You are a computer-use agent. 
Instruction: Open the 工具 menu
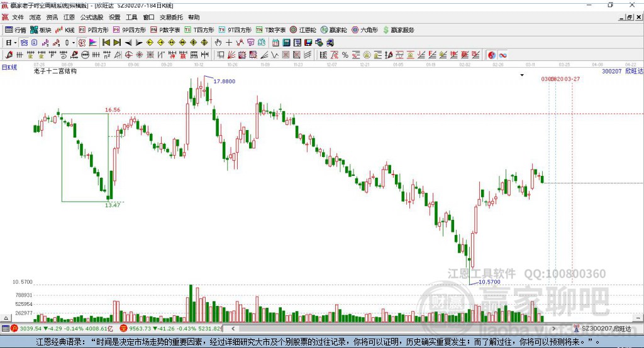pos(131,17)
